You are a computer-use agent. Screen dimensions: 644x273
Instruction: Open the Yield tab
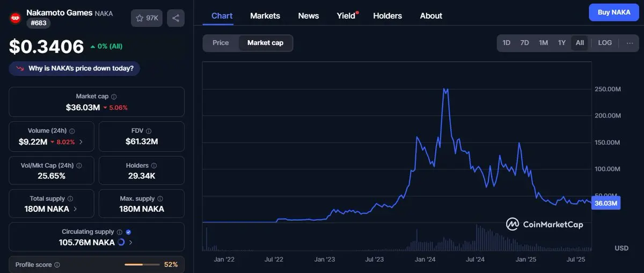[x=347, y=16]
